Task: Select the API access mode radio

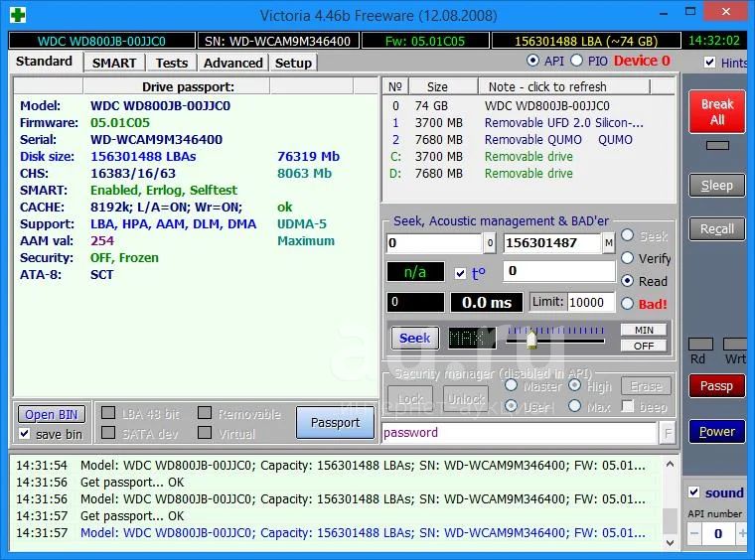Action: [533, 61]
